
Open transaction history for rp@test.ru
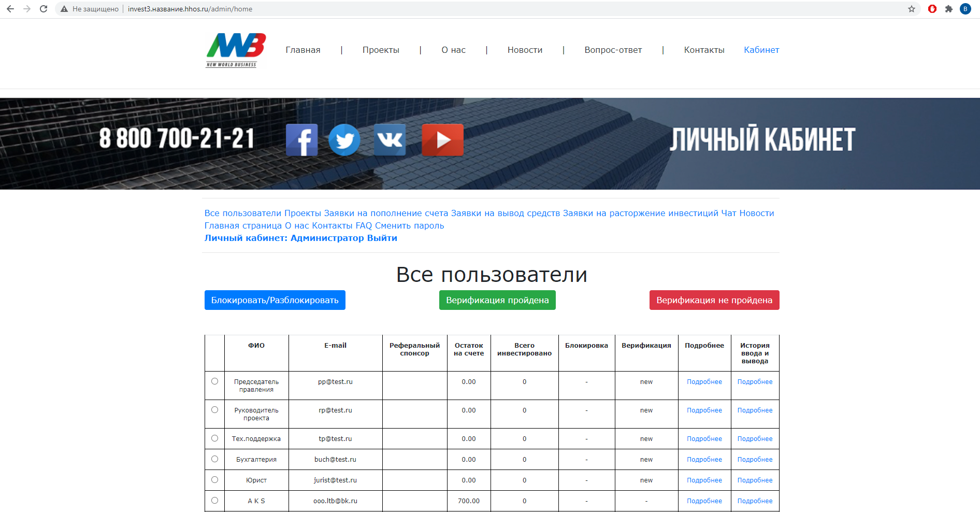[755, 410]
